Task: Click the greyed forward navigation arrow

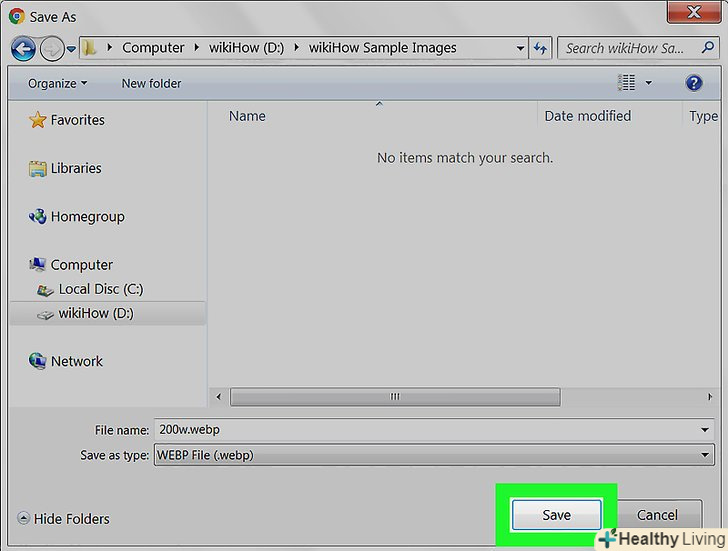Action: coord(52,48)
